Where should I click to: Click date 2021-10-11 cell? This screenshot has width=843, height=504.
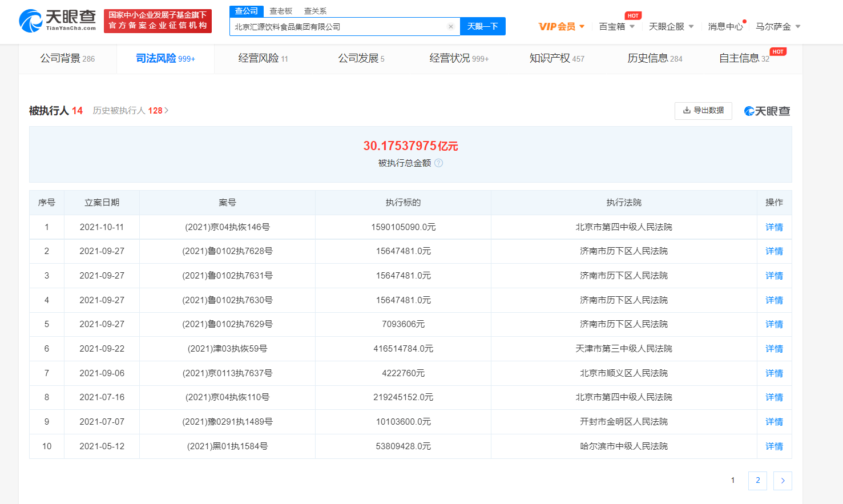click(102, 227)
